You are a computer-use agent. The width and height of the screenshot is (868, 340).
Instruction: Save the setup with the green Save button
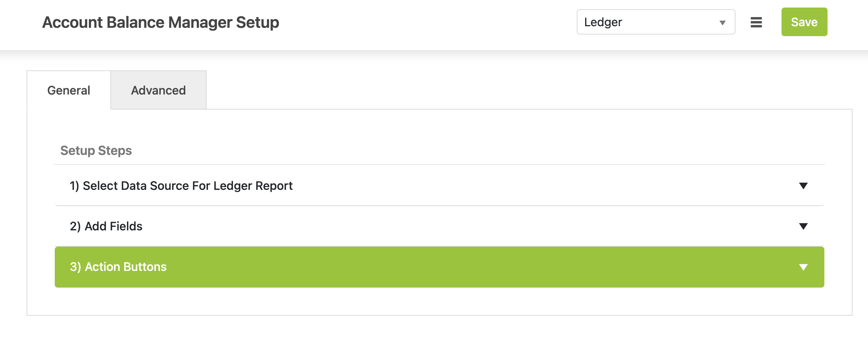coord(804,22)
